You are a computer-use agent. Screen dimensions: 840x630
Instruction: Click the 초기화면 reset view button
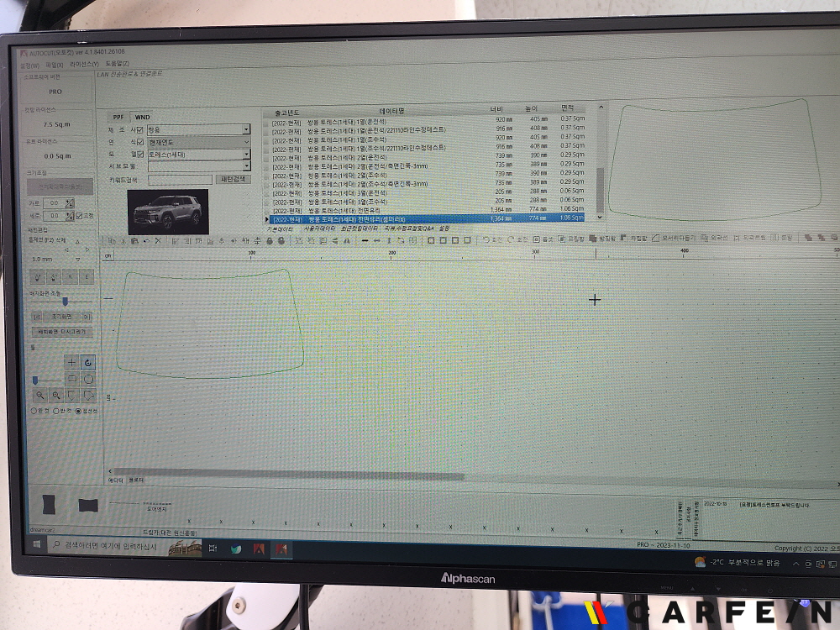point(61,317)
